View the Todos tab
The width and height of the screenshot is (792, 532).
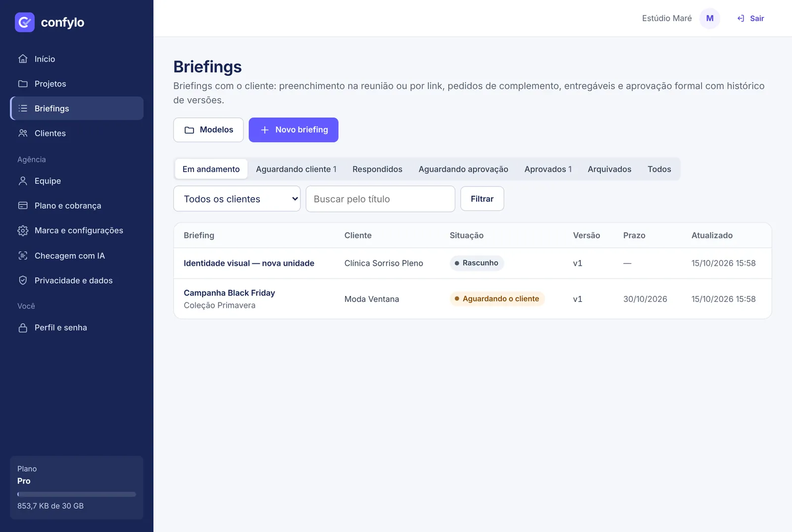click(659, 169)
